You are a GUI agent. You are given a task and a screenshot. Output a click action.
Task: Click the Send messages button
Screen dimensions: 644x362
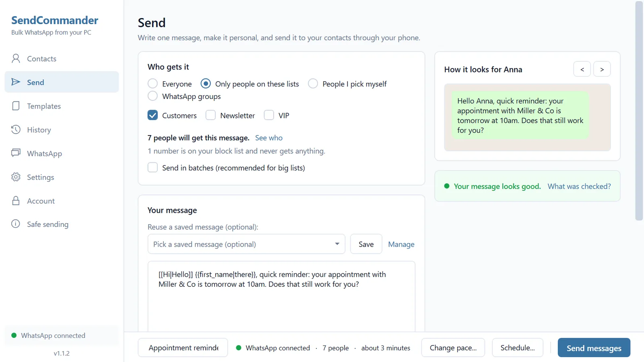(594, 348)
